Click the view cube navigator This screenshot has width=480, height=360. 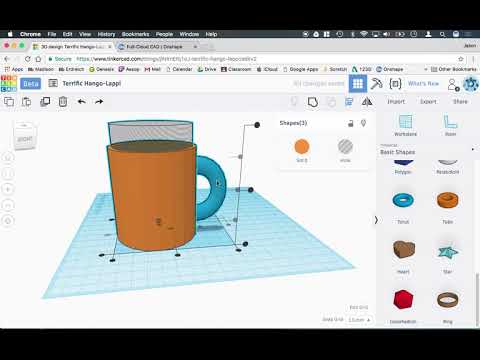click(25, 136)
